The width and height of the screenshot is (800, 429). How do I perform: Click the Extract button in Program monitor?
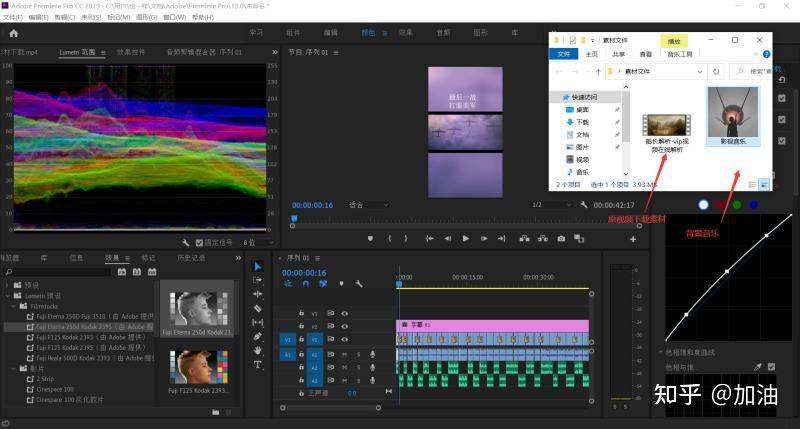(x=542, y=238)
